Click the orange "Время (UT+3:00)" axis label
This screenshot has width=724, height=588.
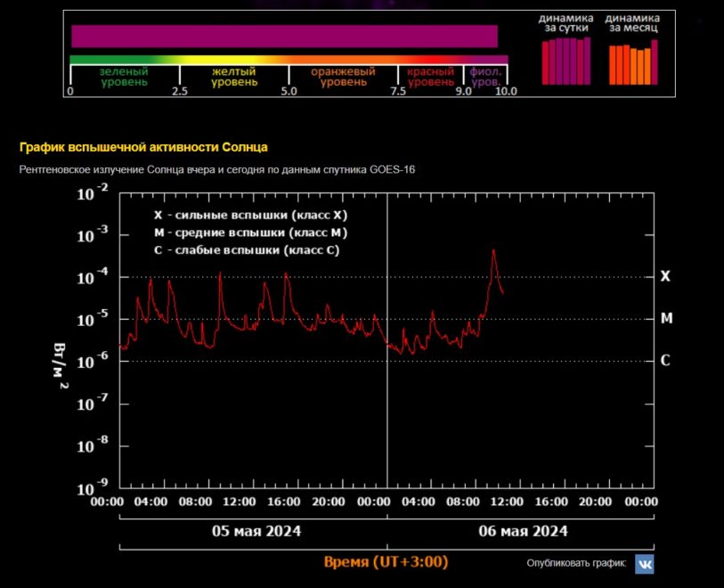(x=386, y=562)
